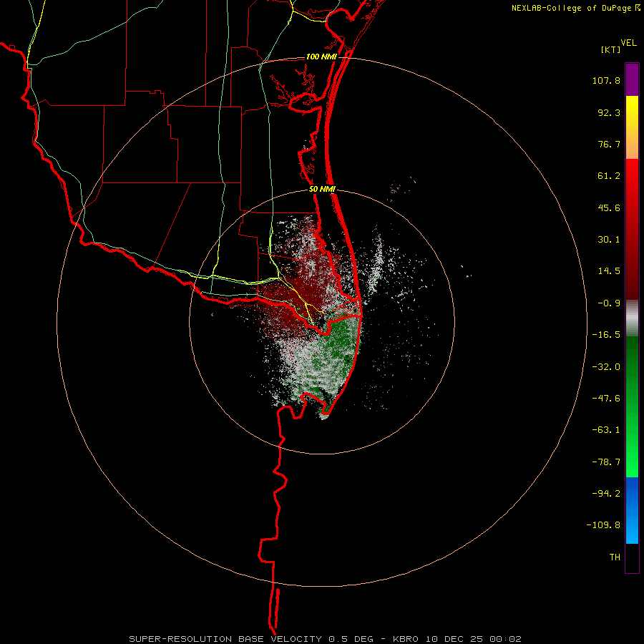Click the 76.7 legend value
The height and width of the screenshot is (644, 644).
(609, 144)
